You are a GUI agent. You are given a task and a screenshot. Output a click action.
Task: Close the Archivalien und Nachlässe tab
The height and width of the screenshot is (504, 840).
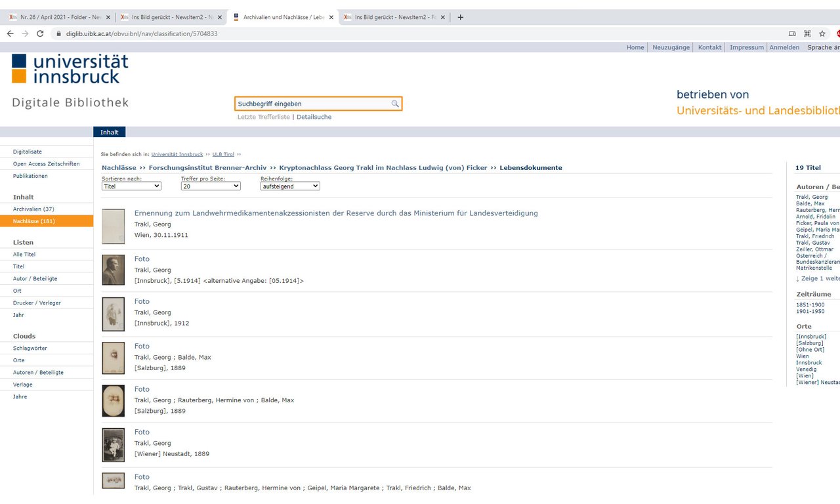[331, 17]
